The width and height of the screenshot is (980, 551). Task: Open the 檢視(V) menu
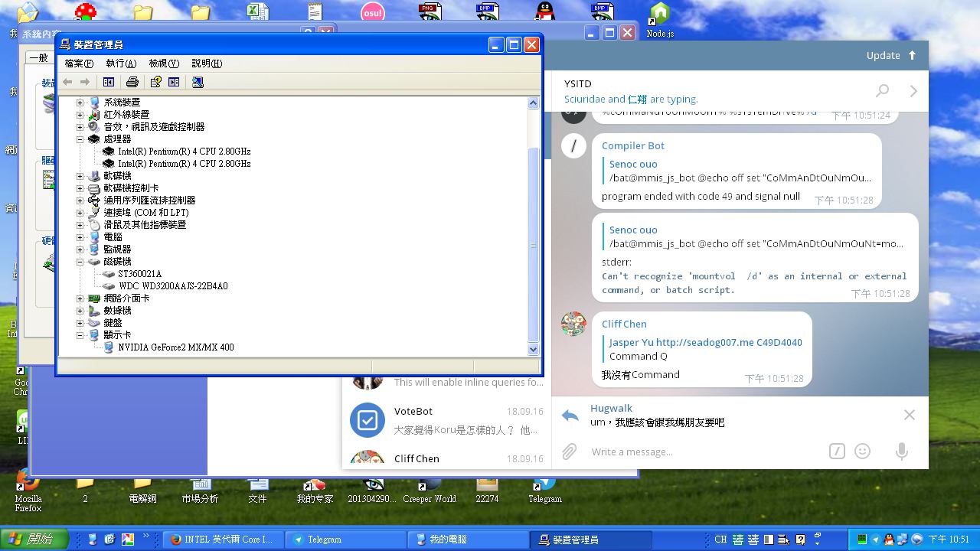click(164, 64)
